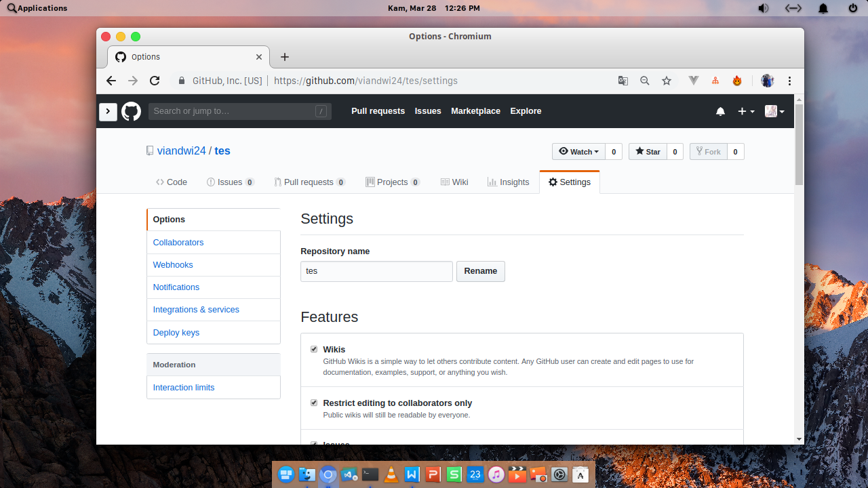Open the Chromium profile avatar
The height and width of the screenshot is (488, 868).
point(768,81)
